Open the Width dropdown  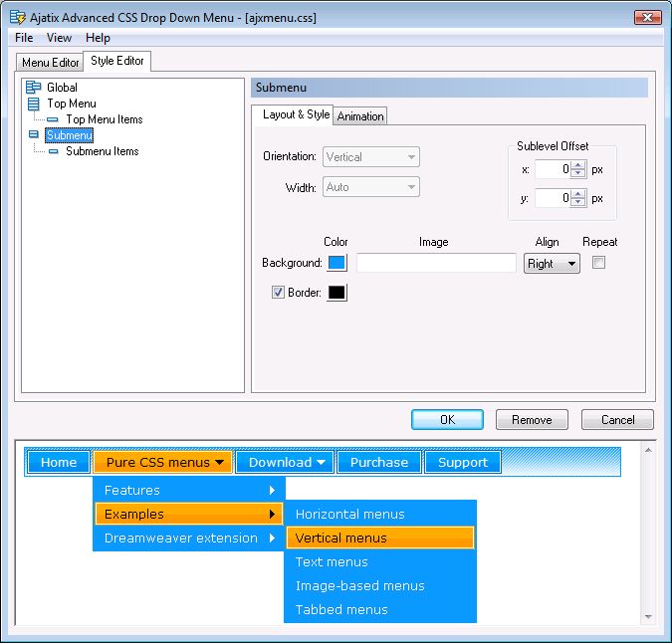click(x=371, y=187)
